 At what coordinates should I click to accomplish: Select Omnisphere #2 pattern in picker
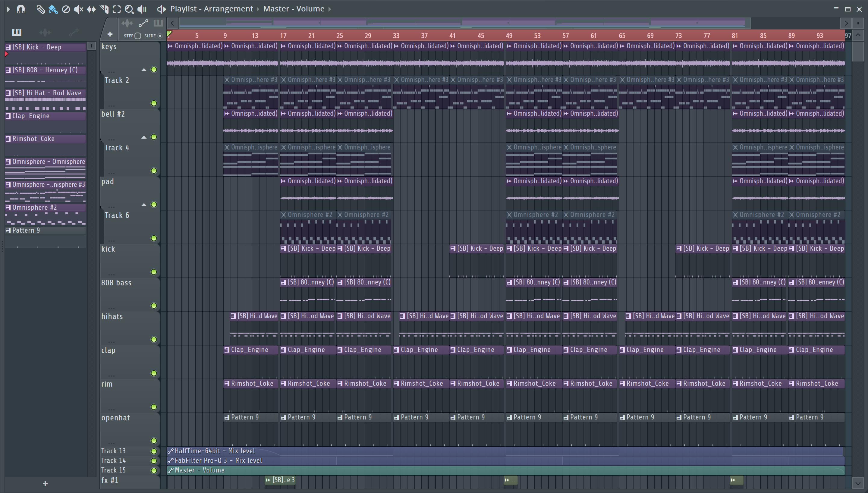pos(45,208)
